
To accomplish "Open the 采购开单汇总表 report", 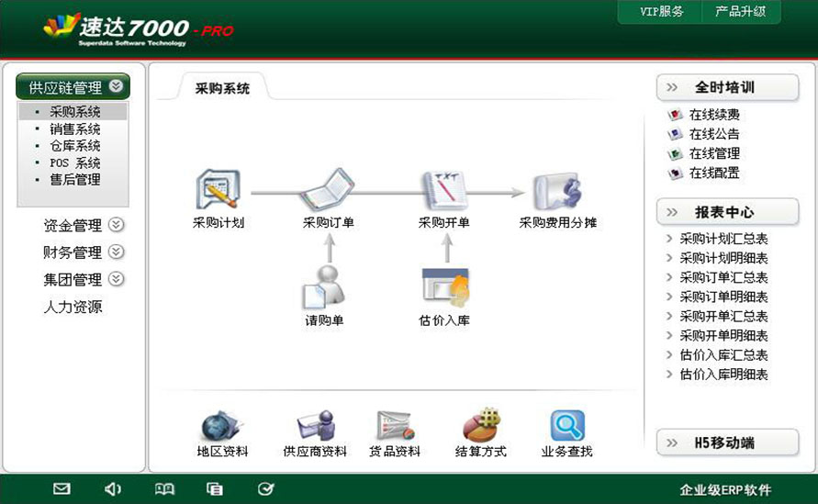I will (x=723, y=316).
